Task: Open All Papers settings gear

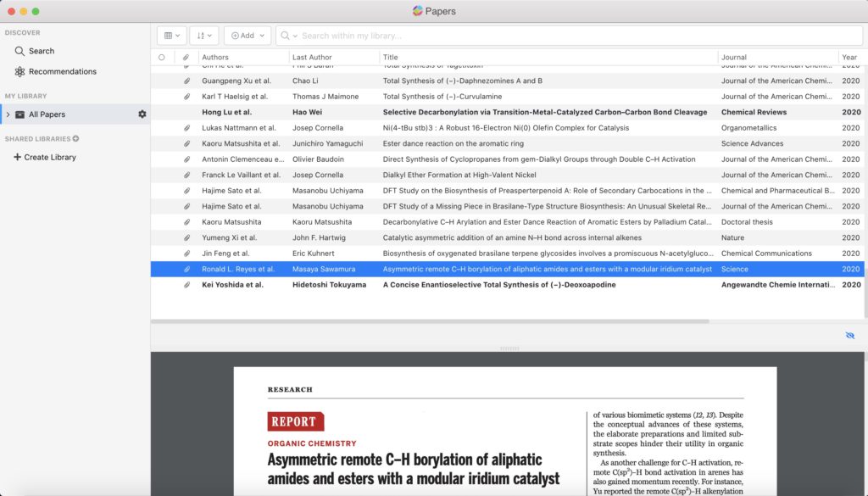Action: (x=142, y=114)
